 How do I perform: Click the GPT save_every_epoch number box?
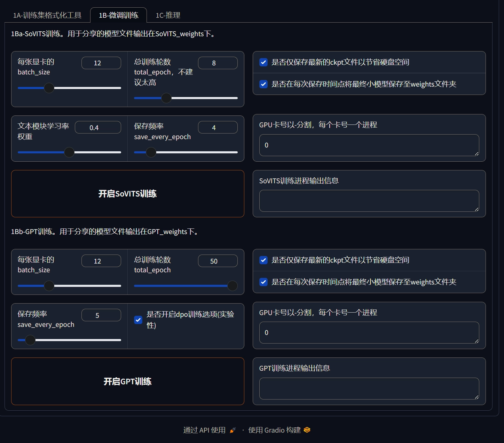coord(101,315)
